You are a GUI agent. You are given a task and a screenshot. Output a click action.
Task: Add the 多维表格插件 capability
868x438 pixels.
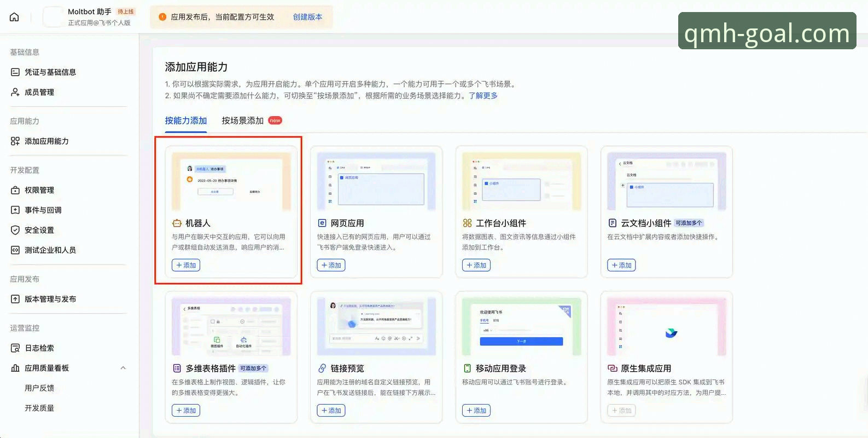point(186,410)
